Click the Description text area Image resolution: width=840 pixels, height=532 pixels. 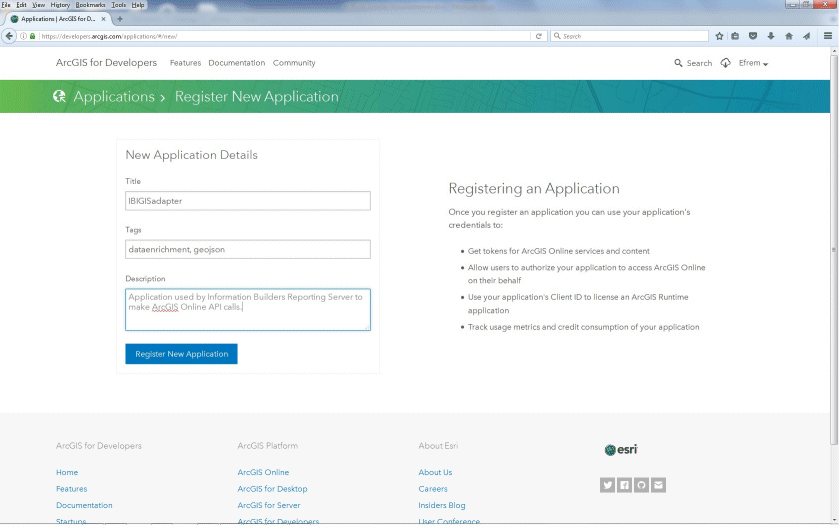click(248, 310)
